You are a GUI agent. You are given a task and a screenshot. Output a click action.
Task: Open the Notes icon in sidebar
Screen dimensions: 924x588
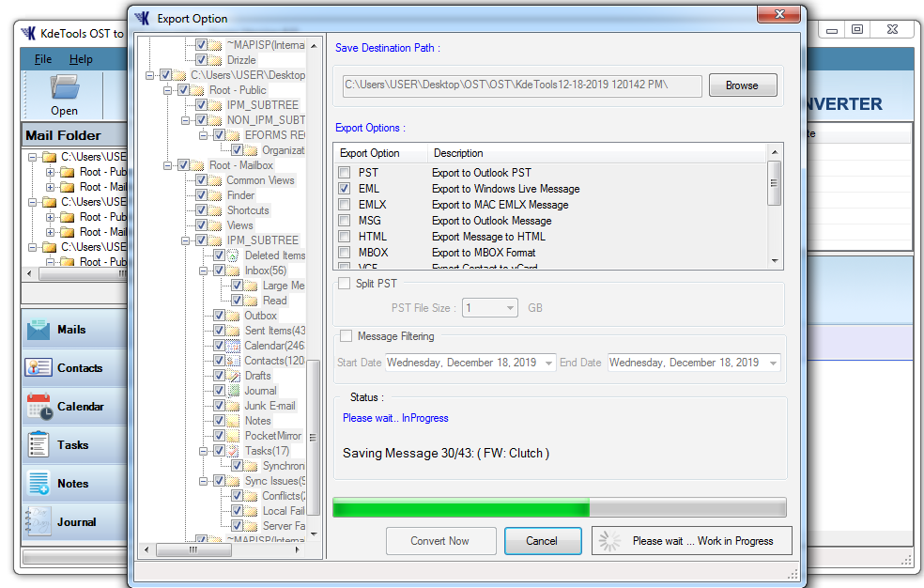click(38, 483)
